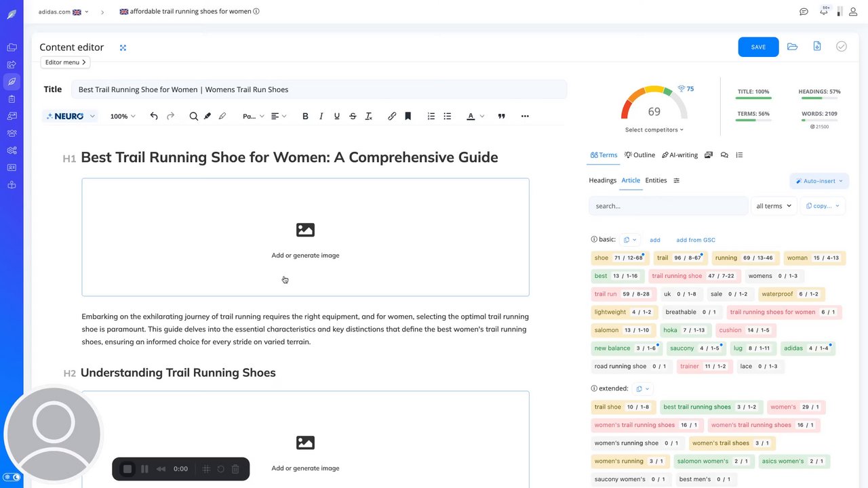Viewport: 868px width, 488px height.
Task: Click the search magnifier icon in toolbar
Action: coord(194,117)
